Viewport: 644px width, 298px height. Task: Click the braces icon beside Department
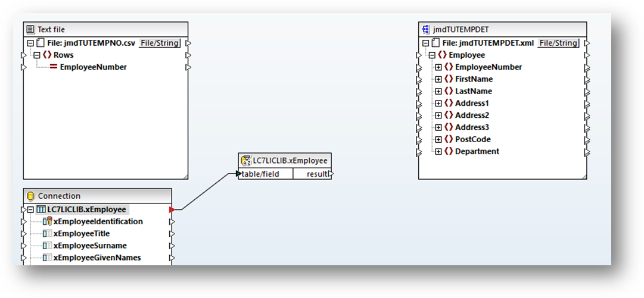pos(449,151)
